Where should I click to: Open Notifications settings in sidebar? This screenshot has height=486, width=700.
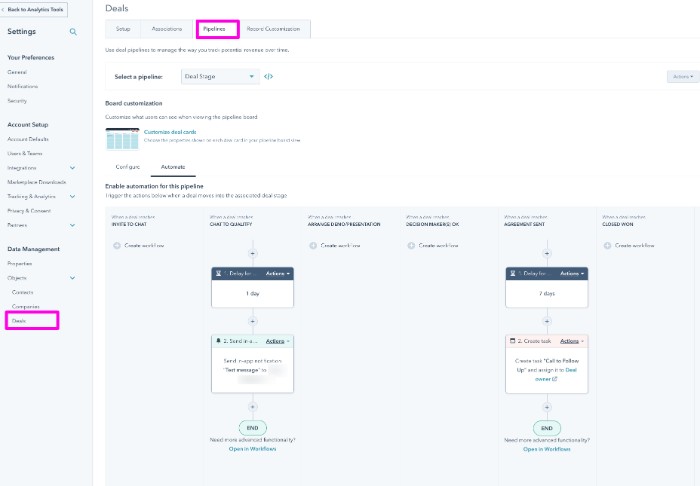coord(23,86)
